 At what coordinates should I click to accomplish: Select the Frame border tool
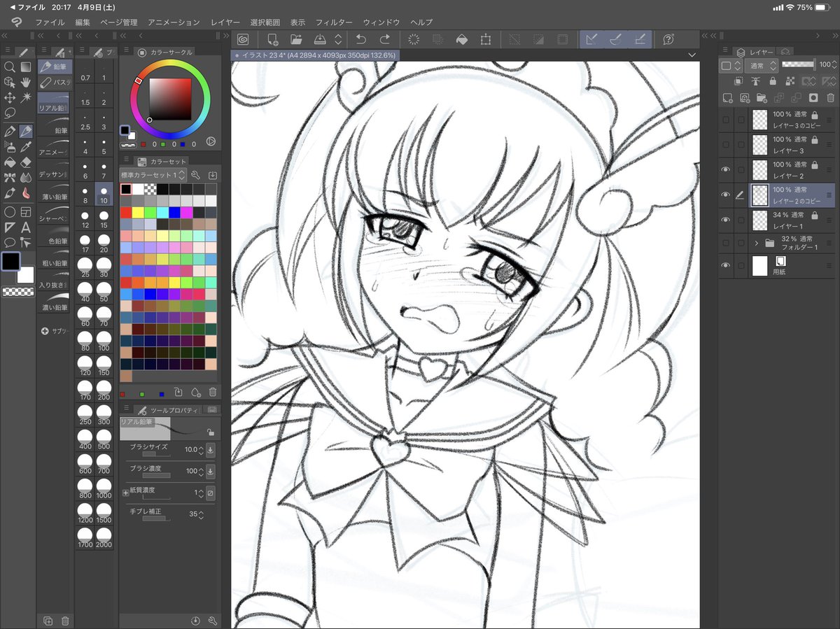pos(26,212)
